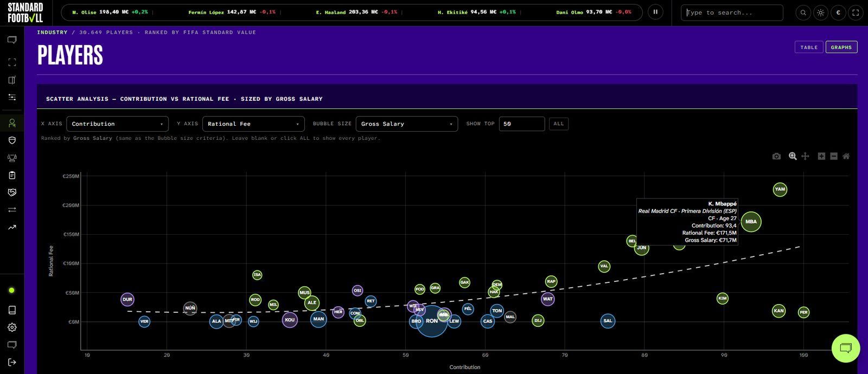Open the handshake deals icon in sidebar
This screenshot has height=374, width=868.
12,192
